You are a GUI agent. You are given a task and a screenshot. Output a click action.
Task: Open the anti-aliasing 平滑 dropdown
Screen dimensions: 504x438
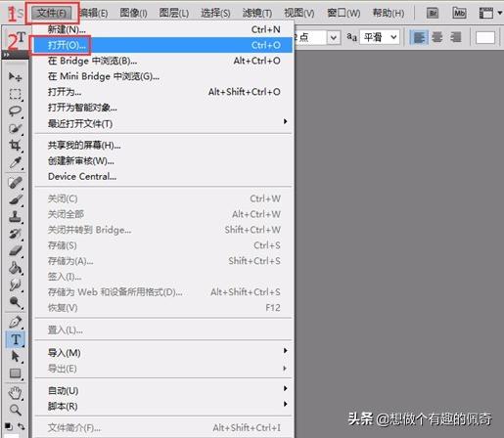[380, 37]
